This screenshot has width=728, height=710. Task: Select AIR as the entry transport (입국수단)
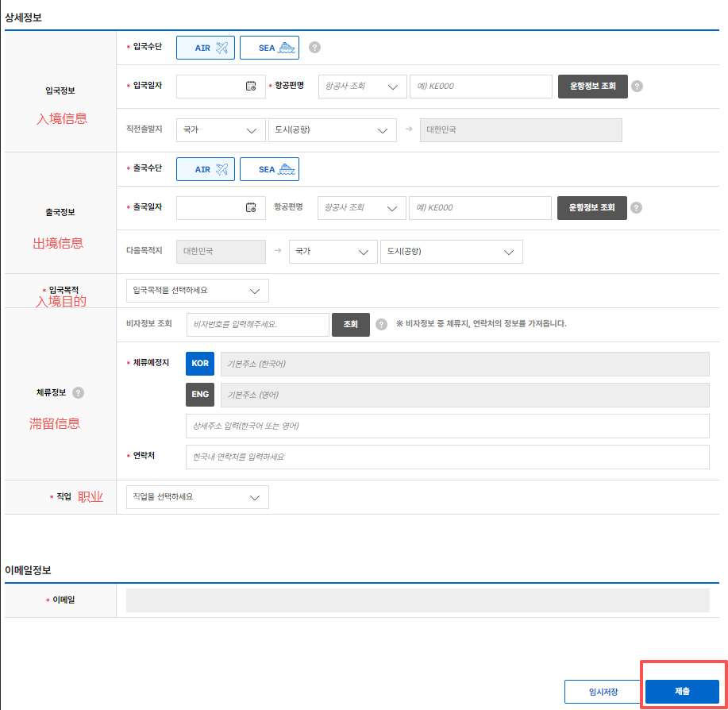[205, 48]
